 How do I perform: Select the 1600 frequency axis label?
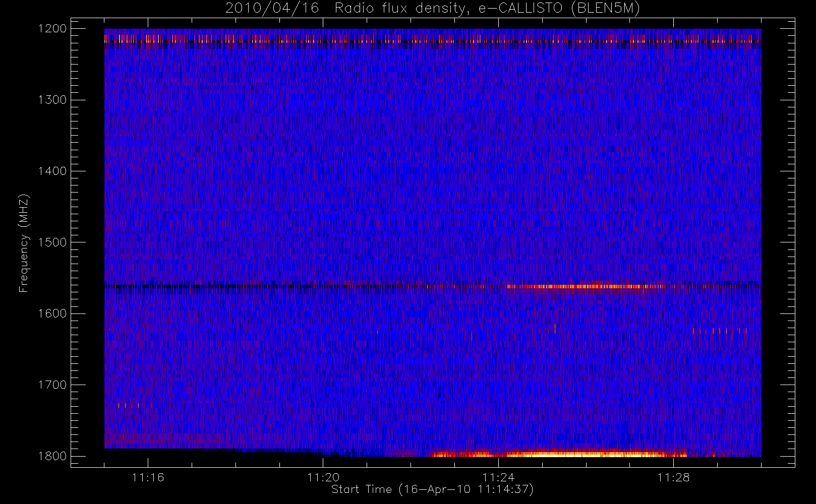(52, 313)
